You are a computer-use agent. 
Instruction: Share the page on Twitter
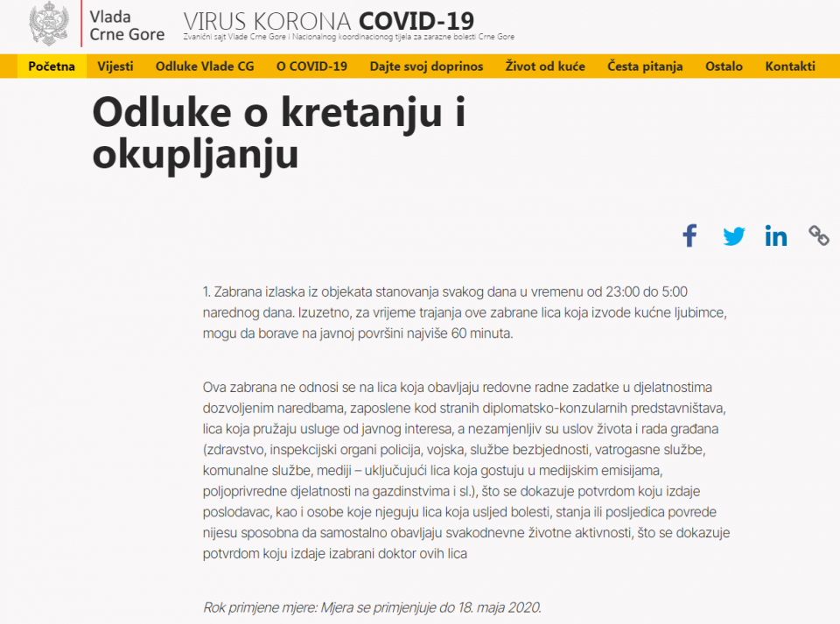pyautogui.click(x=733, y=236)
